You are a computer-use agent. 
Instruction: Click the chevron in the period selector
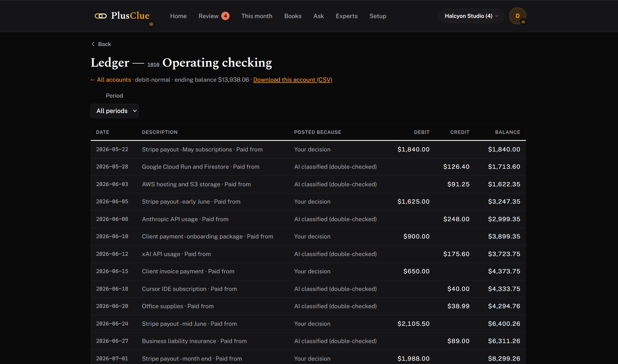click(x=135, y=111)
